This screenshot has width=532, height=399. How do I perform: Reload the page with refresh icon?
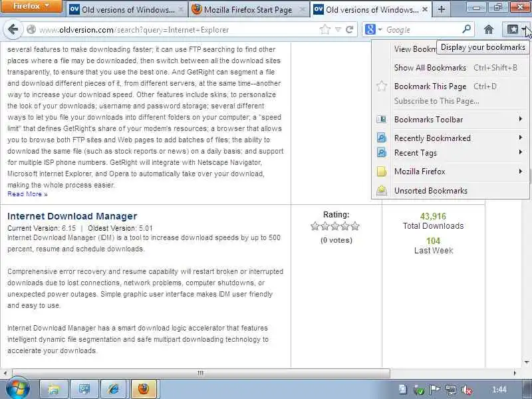[x=350, y=30]
